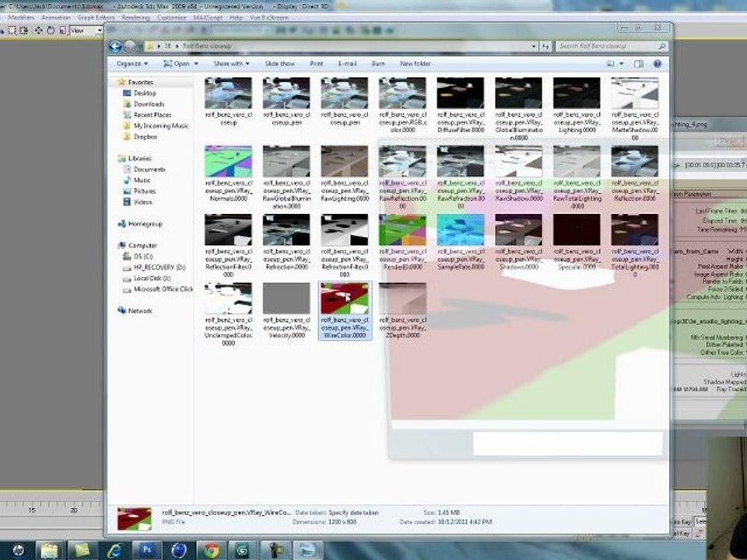Viewport: 747px width, 560px height.
Task: Click the Explorer forward navigation arrow
Action: click(130, 46)
